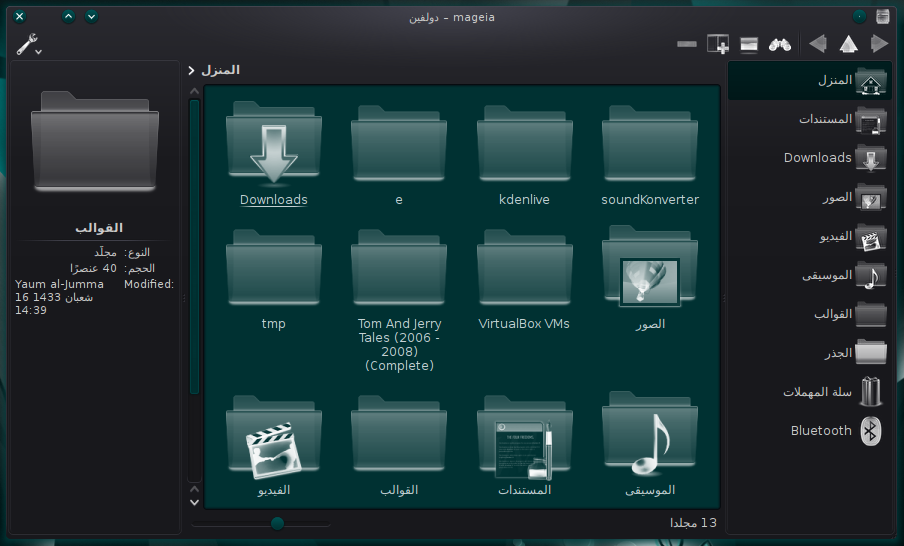Open Tom And Jerry Tales folder
The height and width of the screenshot is (546, 904).
(399, 300)
